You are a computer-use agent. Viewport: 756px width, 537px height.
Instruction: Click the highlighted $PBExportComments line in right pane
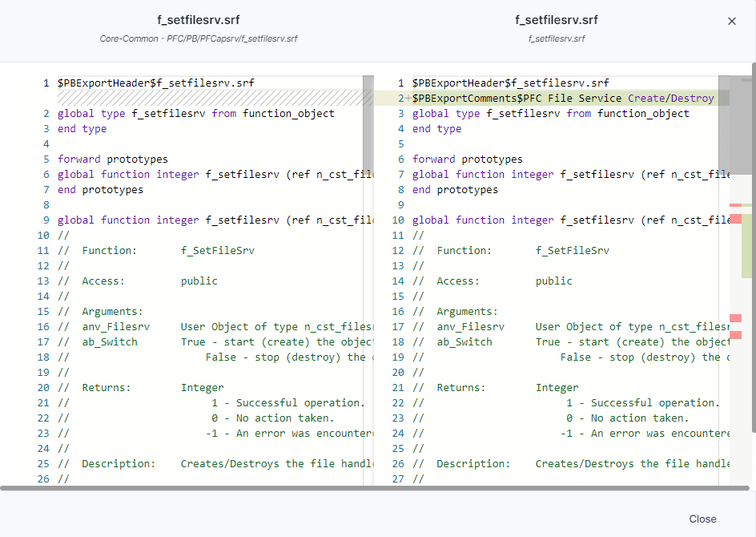pos(562,99)
